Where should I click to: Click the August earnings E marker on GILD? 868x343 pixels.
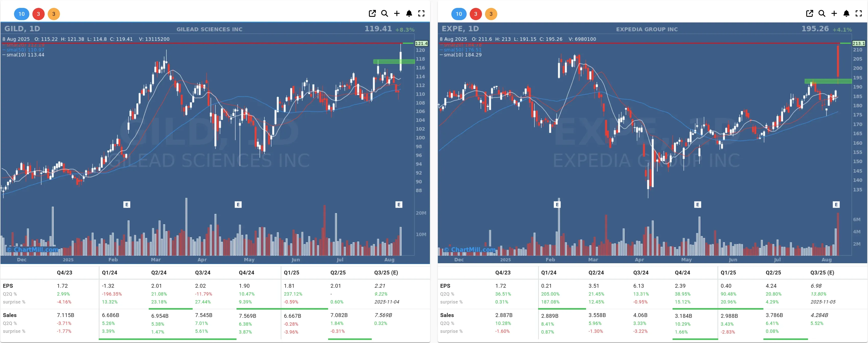point(399,204)
